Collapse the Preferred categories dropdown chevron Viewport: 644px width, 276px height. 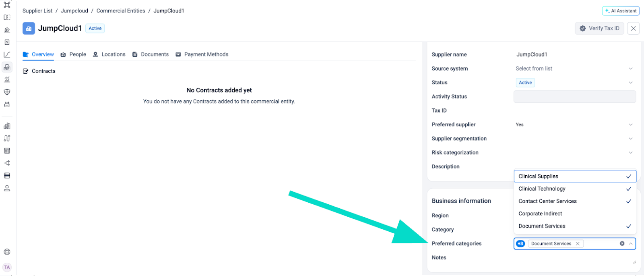631,244
